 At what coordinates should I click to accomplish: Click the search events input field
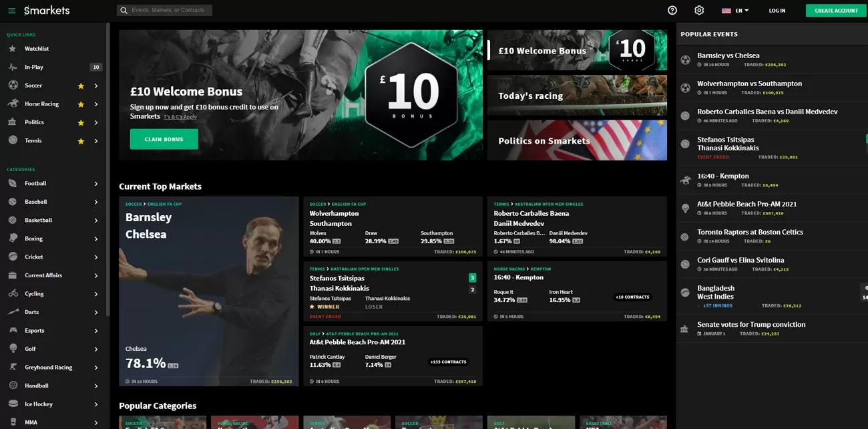pos(164,10)
